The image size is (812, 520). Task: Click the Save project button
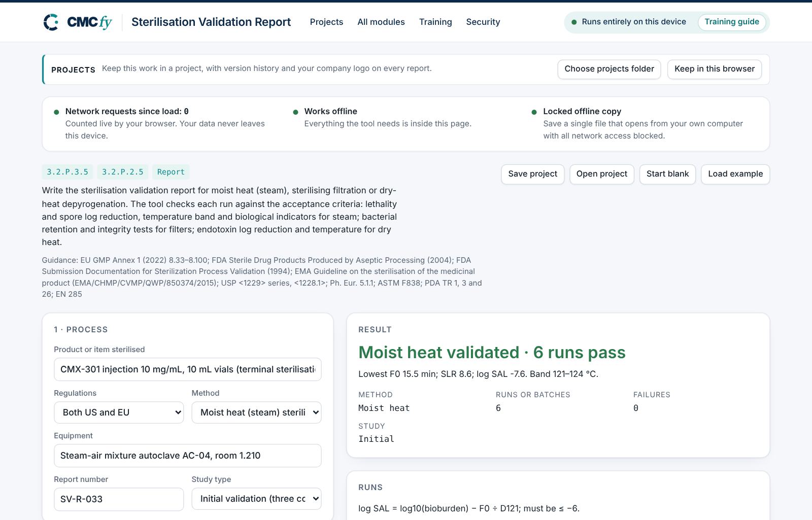(x=532, y=174)
